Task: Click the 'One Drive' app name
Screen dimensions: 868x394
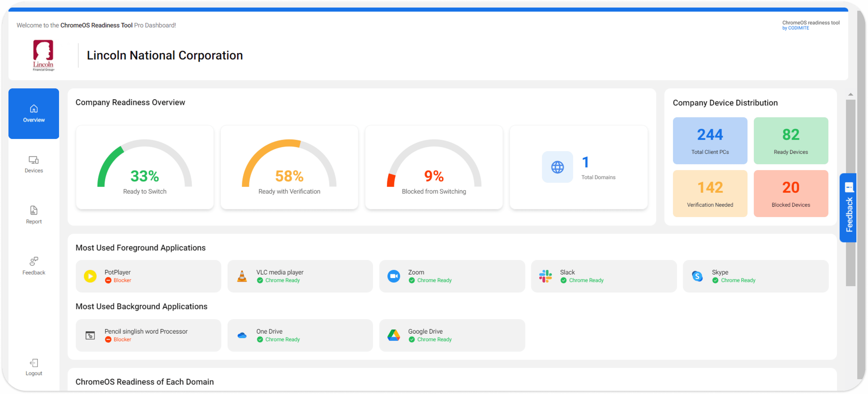Action: (x=269, y=331)
